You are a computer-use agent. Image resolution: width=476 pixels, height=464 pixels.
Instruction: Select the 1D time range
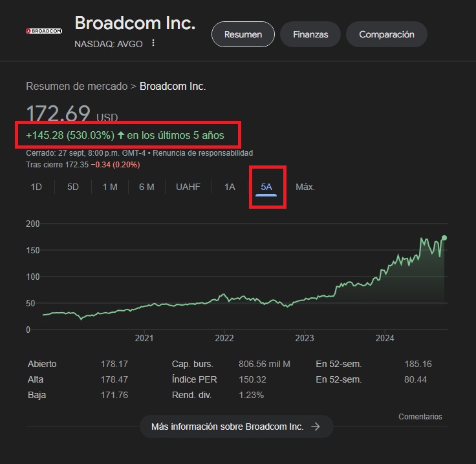pyautogui.click(x=37, y=187)
